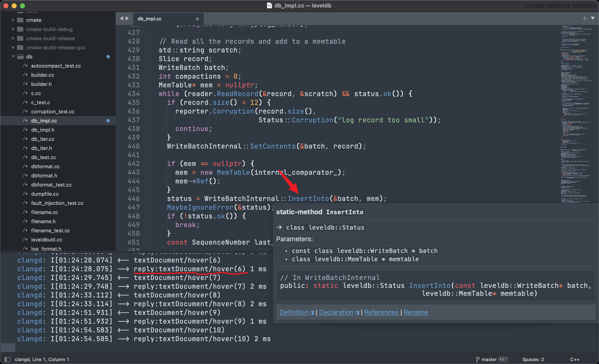Click the References link in hover popup

[x=381, y=312]
